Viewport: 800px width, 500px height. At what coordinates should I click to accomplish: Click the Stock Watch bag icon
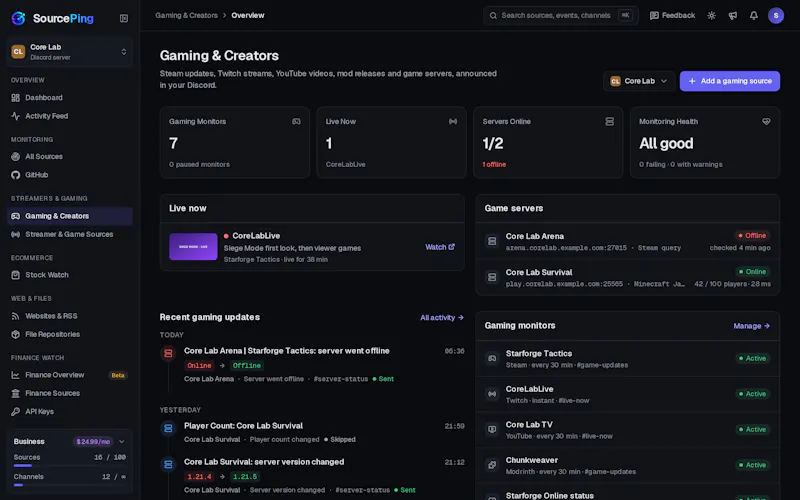point(15,275)
